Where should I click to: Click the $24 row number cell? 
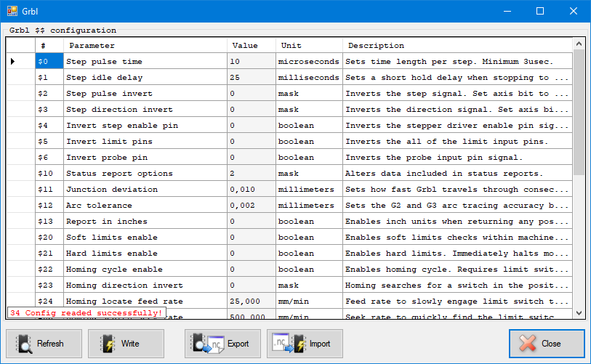49,301
